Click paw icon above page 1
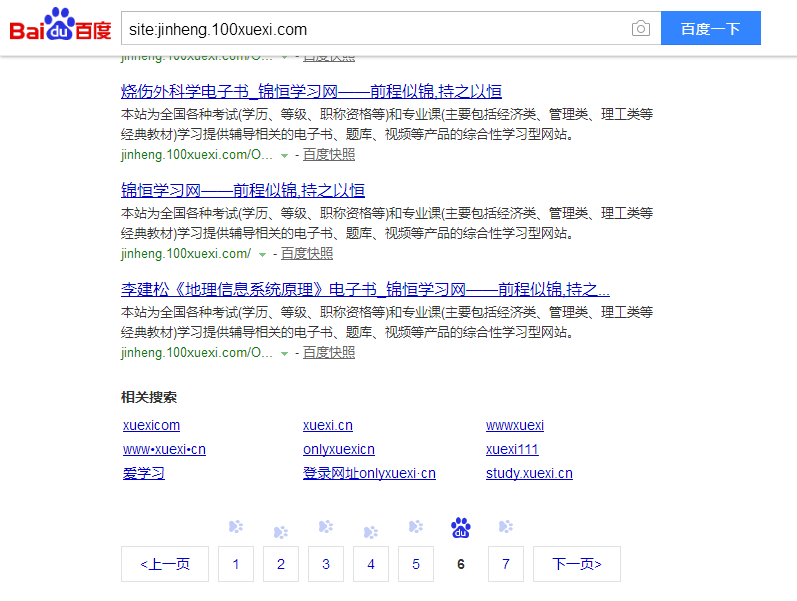 (x=236, y=527)
